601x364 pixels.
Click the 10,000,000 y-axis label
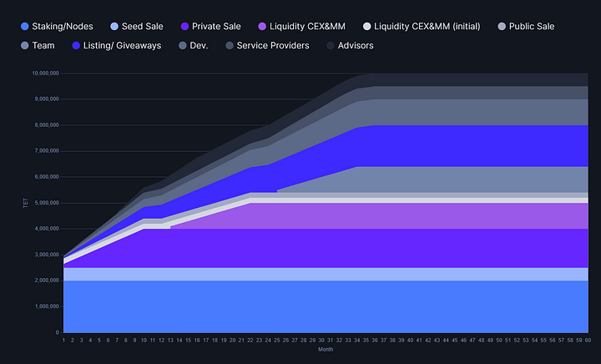click(x=45, y=73)
